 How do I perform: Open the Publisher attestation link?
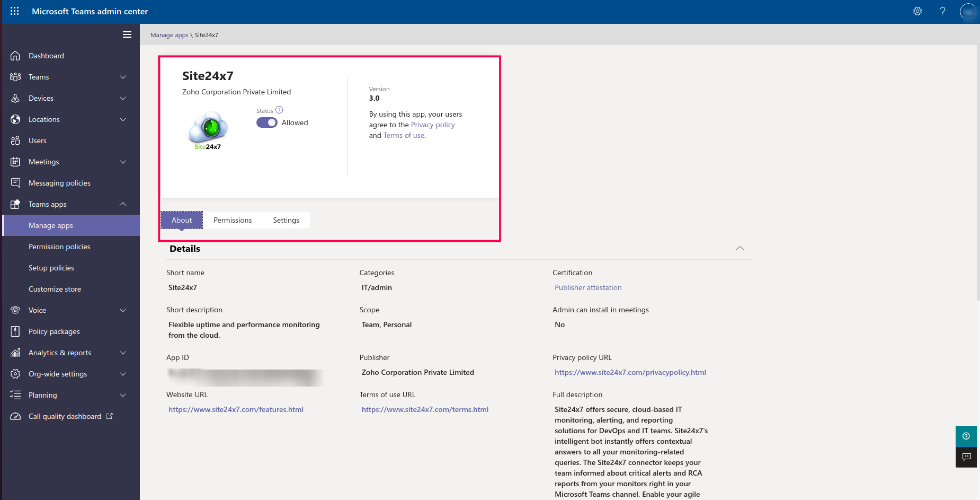click(x=588, y=287)
